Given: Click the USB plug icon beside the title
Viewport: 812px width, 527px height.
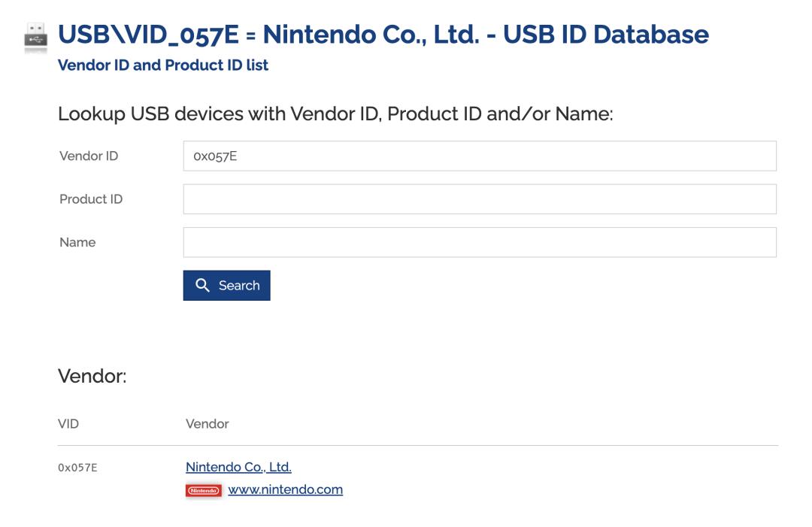Looking at the screenshot, I should pyautogui.click(x=36, y=38).
